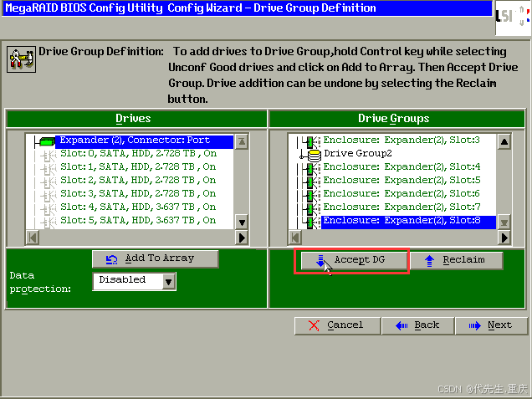Click Drive Groups list scroll-left arrow
This screenshot has width=532, height=399.
[295, 238]
